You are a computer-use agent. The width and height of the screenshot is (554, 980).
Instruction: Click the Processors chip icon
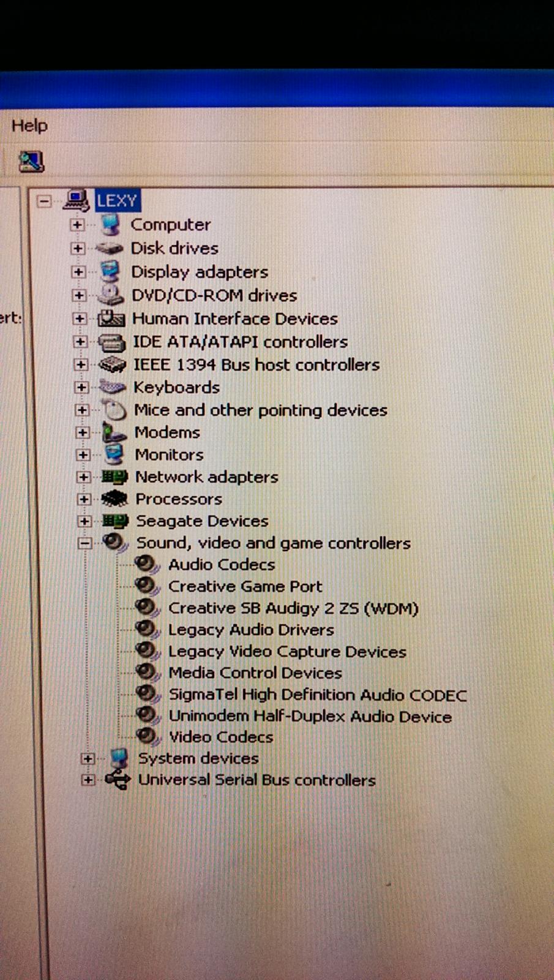point(115,499)
